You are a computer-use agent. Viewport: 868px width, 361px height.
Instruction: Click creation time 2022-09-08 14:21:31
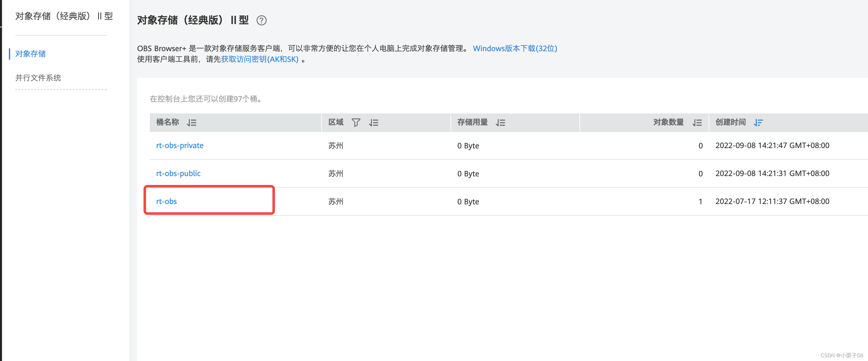pos(772,174)
